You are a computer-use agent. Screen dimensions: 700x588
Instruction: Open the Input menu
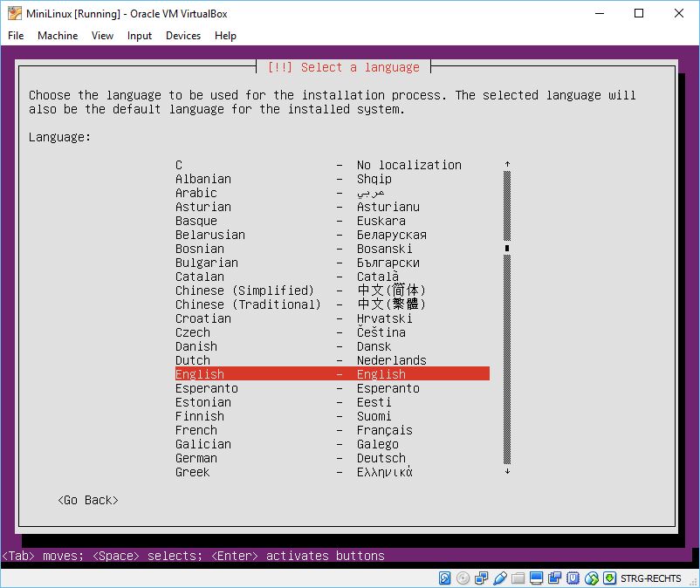(140, 36)
